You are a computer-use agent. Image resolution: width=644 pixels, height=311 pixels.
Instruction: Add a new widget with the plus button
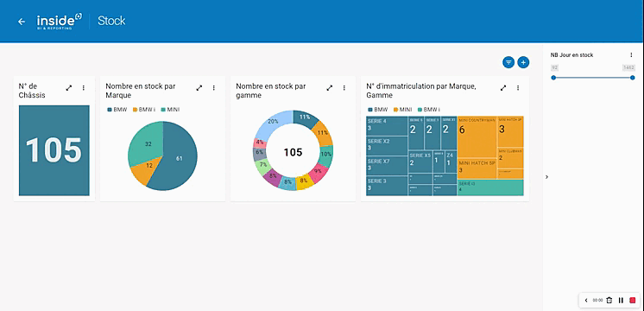point(523,62)
